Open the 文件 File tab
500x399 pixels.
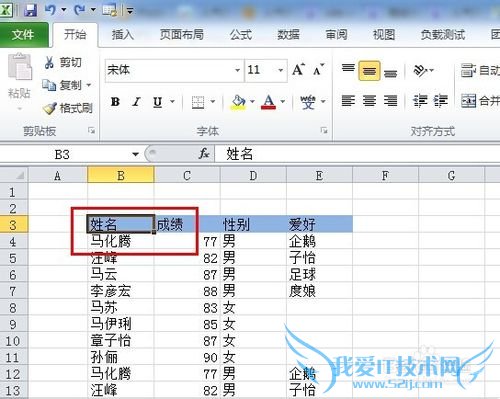[23, 35]
